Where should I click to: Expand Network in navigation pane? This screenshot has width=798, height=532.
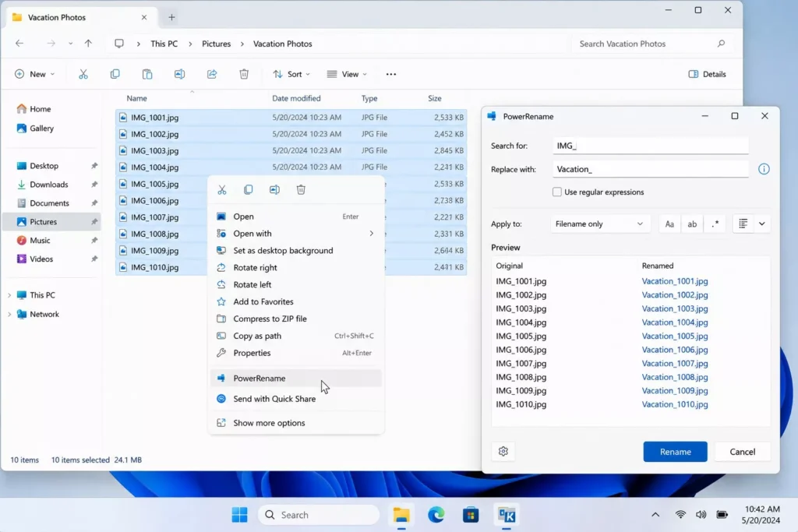(9, 315)
